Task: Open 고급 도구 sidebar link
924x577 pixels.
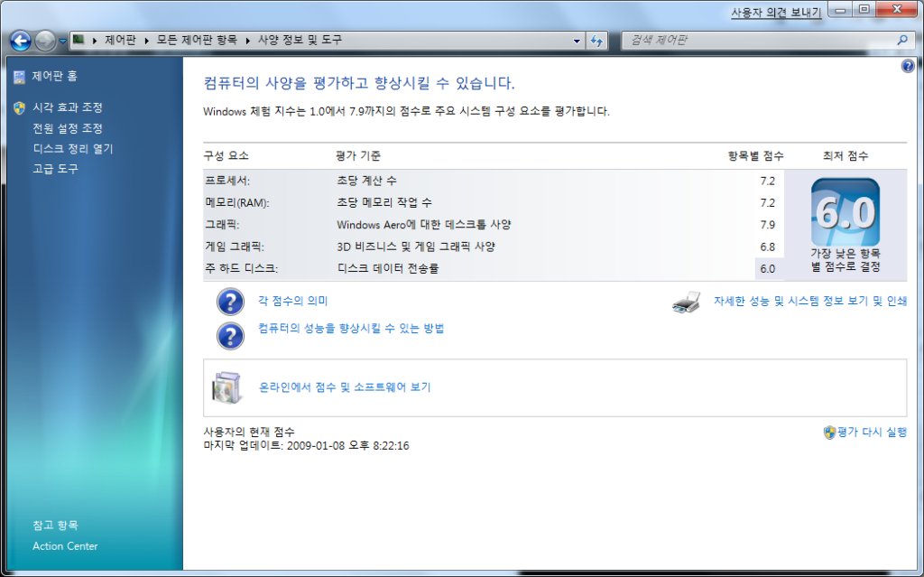Action: [55, 169]
